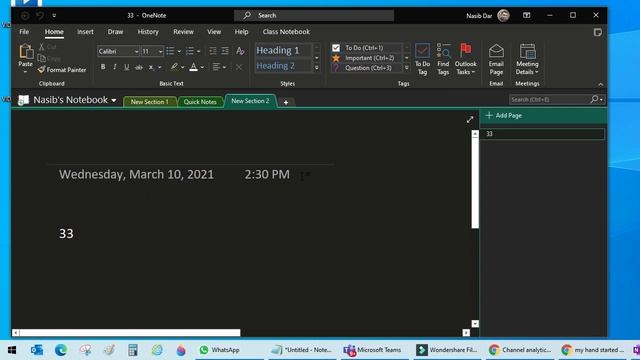Switch to the Draw tab
Screen dimensions: 640x360
coord(115,32)
